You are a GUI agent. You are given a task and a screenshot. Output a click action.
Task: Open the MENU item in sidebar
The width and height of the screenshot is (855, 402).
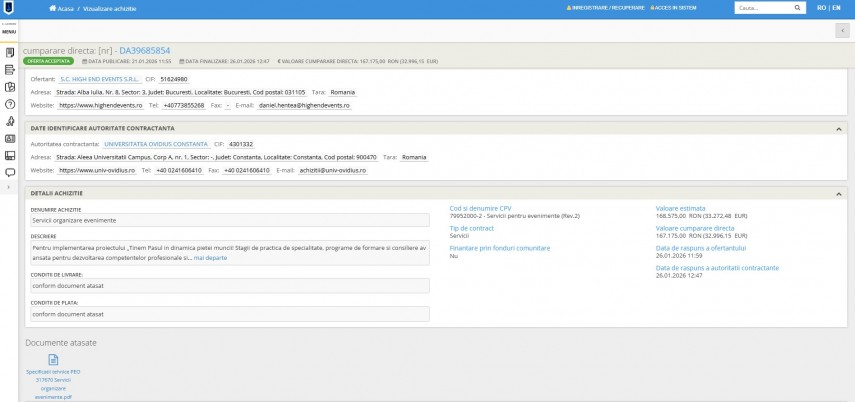tap(9, 31)
